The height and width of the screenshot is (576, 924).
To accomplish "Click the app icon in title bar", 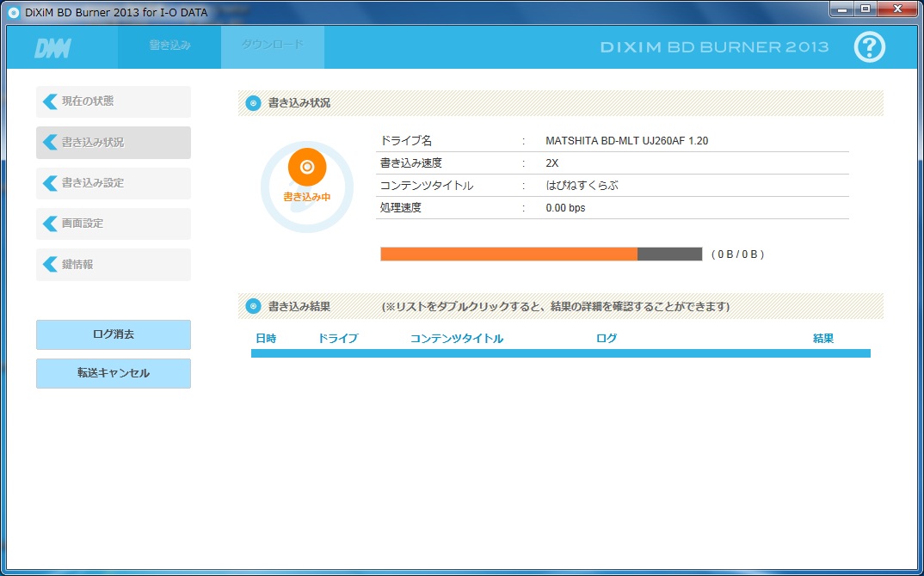I will [x=14, y=11].
